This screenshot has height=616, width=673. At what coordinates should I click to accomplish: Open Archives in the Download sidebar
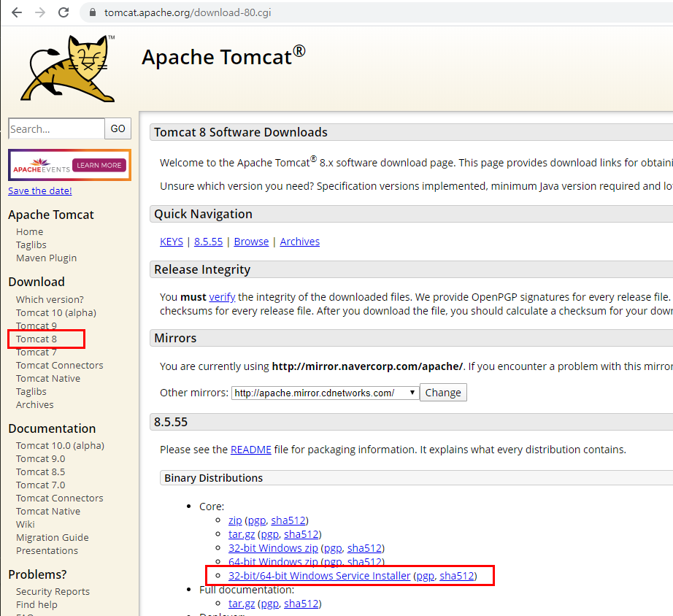35,405
